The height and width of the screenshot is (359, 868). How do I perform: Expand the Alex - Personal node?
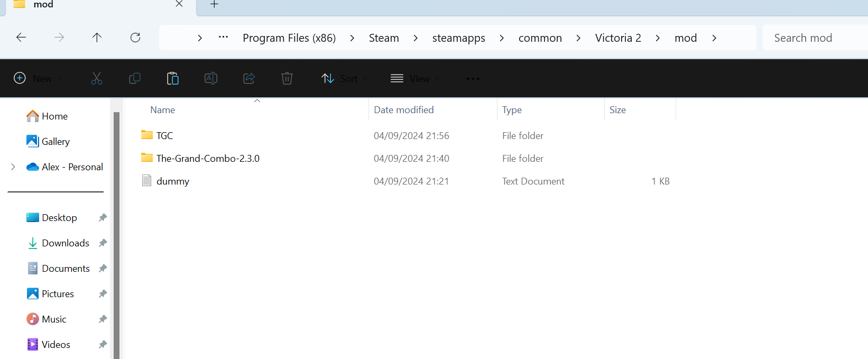pyautogui.click(x=13, y=167)
